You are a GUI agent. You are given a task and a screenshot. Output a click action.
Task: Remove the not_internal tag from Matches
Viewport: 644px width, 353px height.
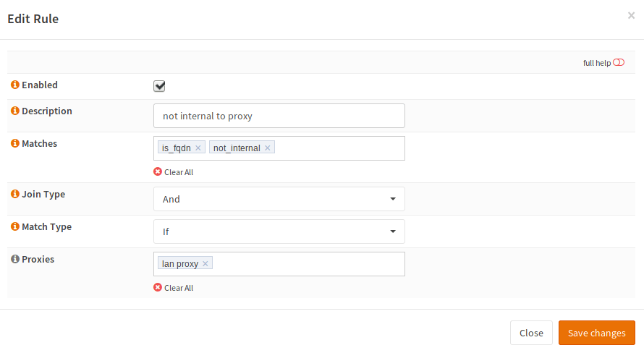pos(267,148)
